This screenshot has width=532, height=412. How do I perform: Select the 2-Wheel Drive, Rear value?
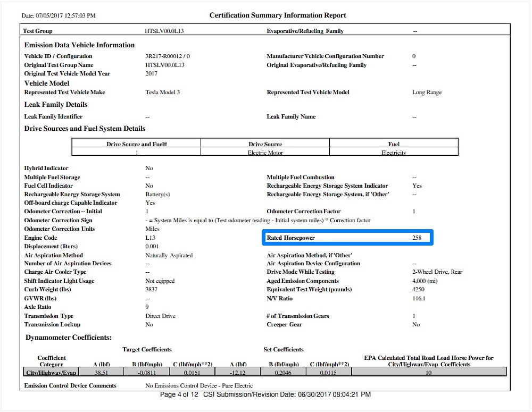pos(437,272)
